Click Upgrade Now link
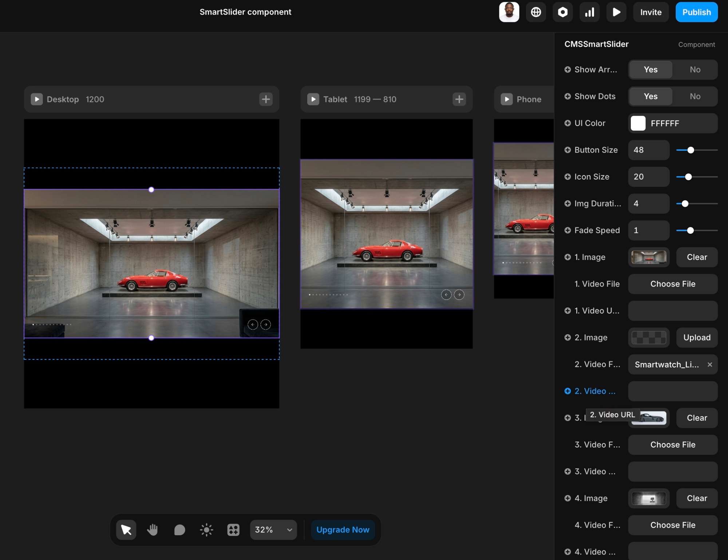The width and height of the screenshot is (728, 560). click(x=343, y=530)
